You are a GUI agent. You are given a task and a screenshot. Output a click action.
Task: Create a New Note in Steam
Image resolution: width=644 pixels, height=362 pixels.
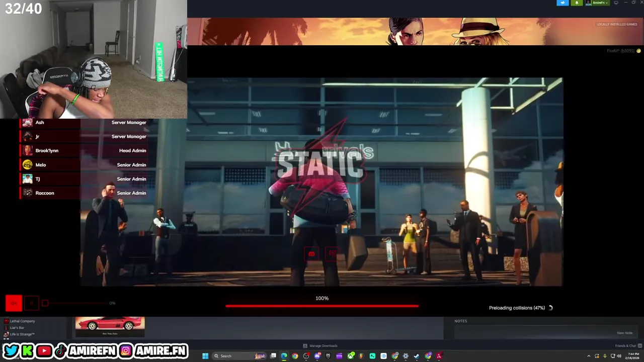pos(624,333)
